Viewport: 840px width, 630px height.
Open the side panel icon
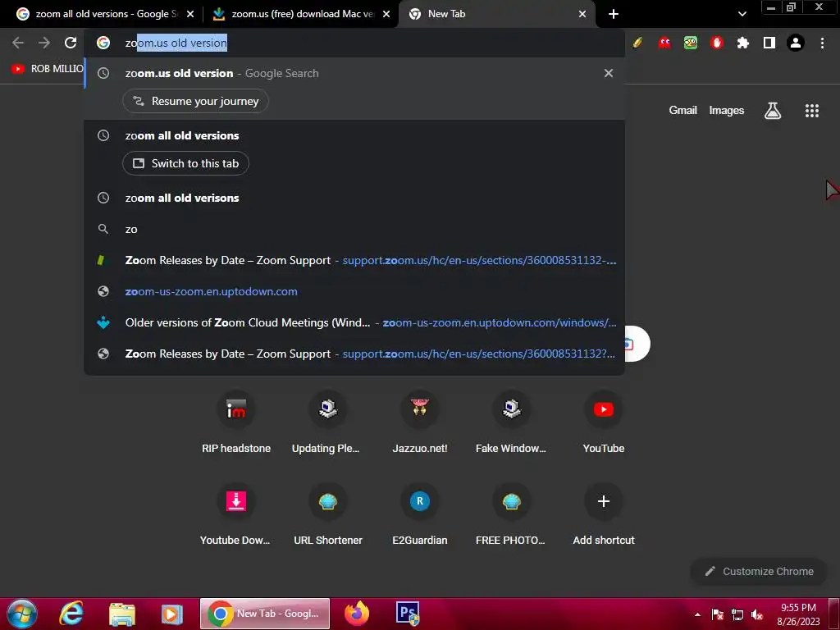point(769,43)
